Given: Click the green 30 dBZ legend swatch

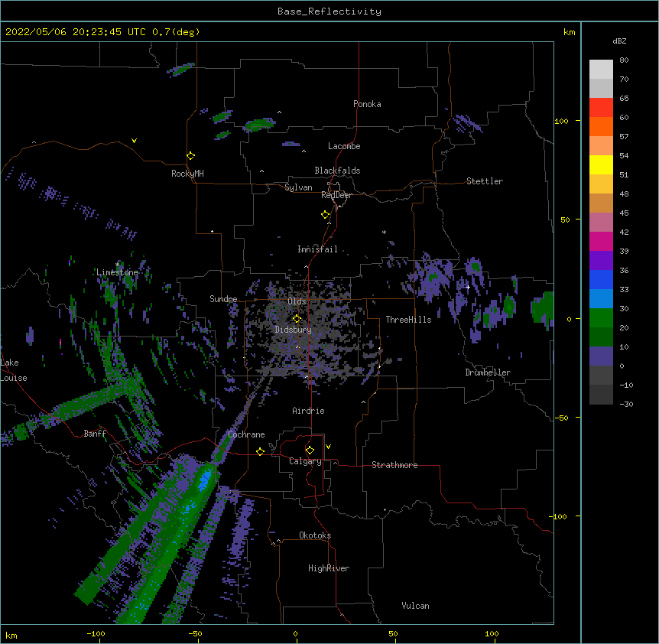Looking at the screenshot, I should 601,318.
